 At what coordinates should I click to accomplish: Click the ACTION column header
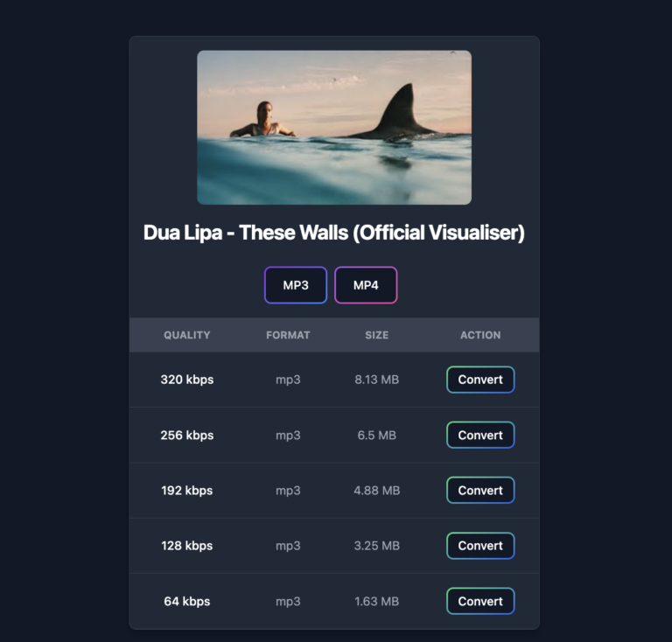[480, 335]
